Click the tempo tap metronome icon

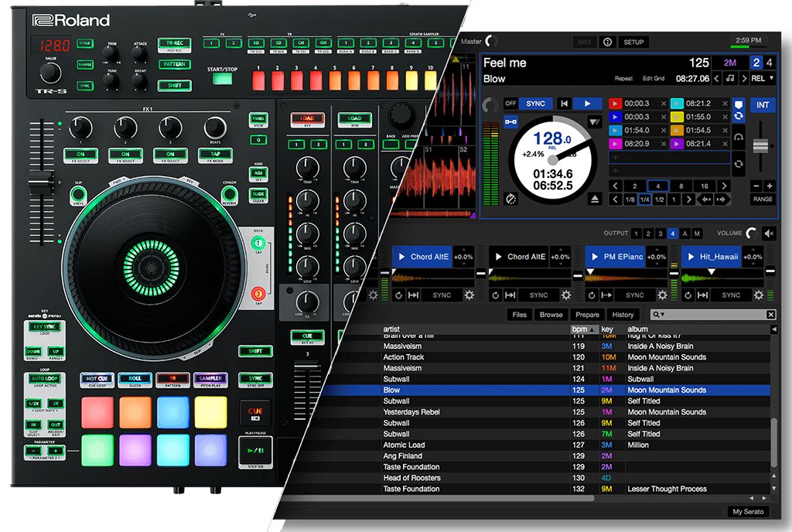click(511, 199)
